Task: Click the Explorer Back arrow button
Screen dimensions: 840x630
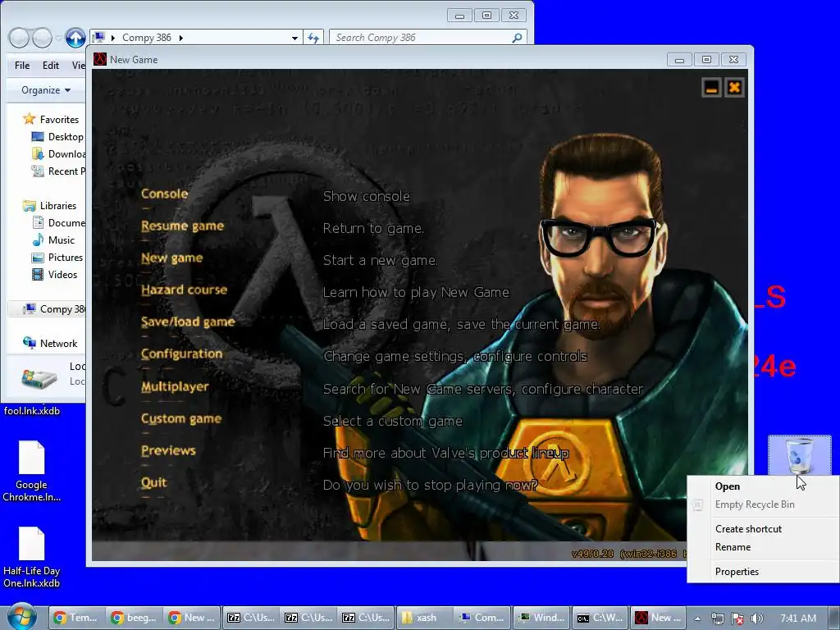Action: [19, 38]
